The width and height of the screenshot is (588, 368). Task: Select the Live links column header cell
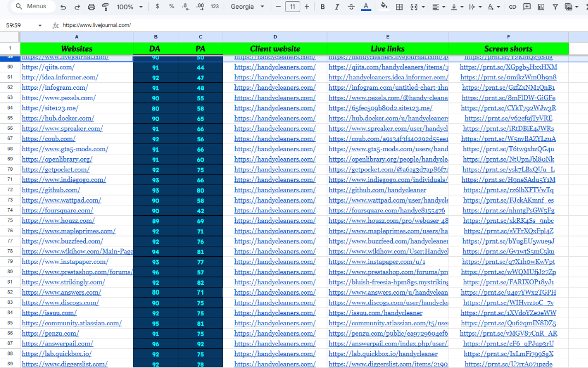coord(387,49)
